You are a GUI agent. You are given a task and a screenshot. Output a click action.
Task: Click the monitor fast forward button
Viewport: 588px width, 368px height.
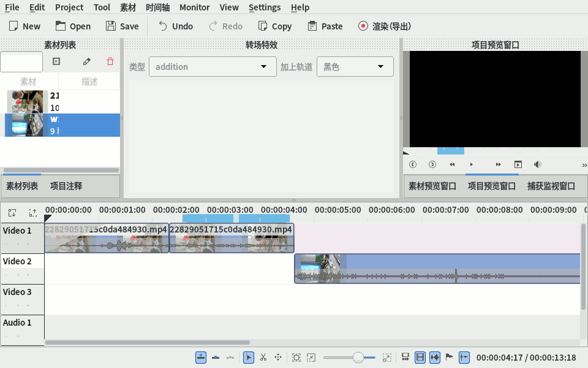coord(499,164)
